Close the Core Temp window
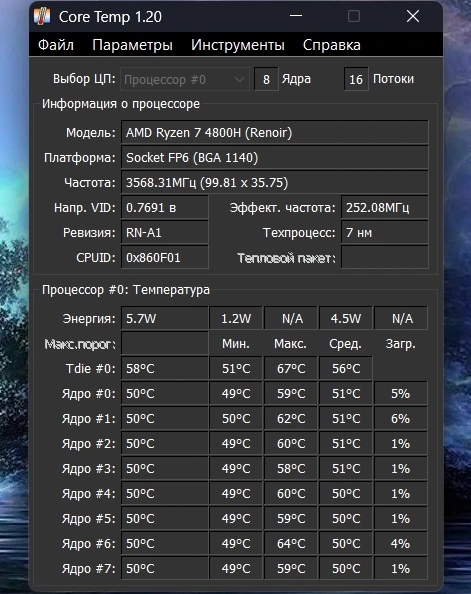471x594 pixels. point(413,16)
